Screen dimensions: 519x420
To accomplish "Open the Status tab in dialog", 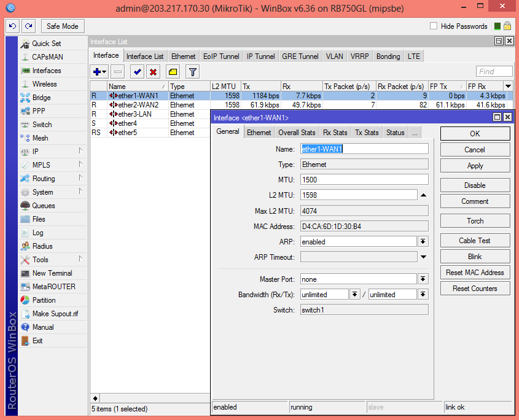I will (x=396, y=133).
